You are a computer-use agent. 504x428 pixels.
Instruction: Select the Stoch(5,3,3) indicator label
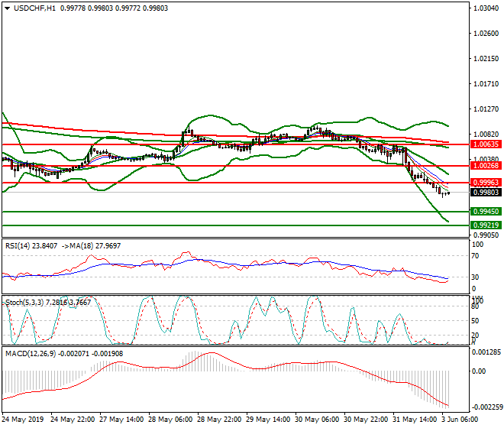pyautogui.click(x=48, y=303)
